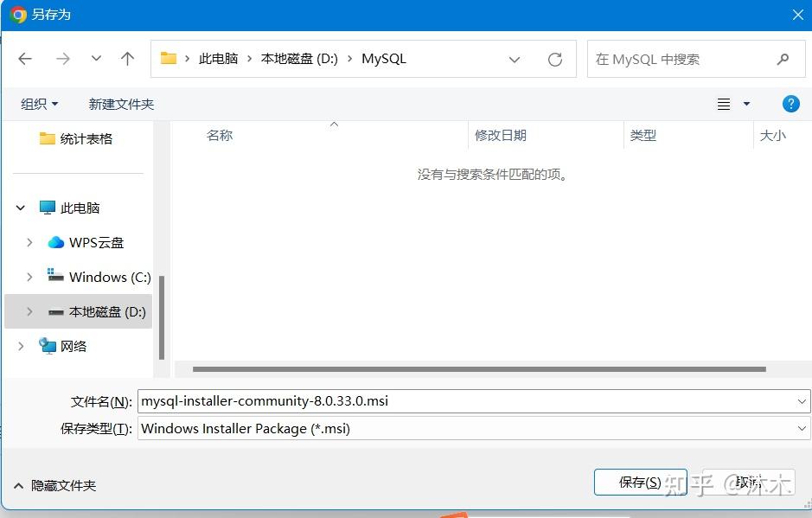This screenshot has width=812, height=518.
Task: Open the 组织 menu
Action: (x=40, y=104)
